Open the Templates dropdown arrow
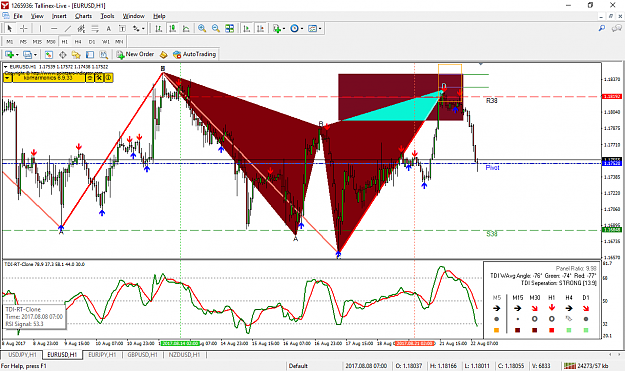625x371 pixels. (320, 29)
